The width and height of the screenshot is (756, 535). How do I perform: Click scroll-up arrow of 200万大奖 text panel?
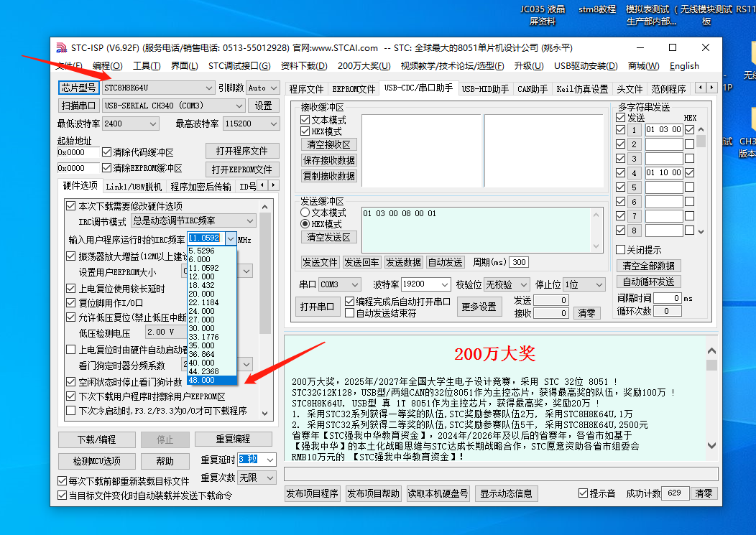click(x=711, y=351)
